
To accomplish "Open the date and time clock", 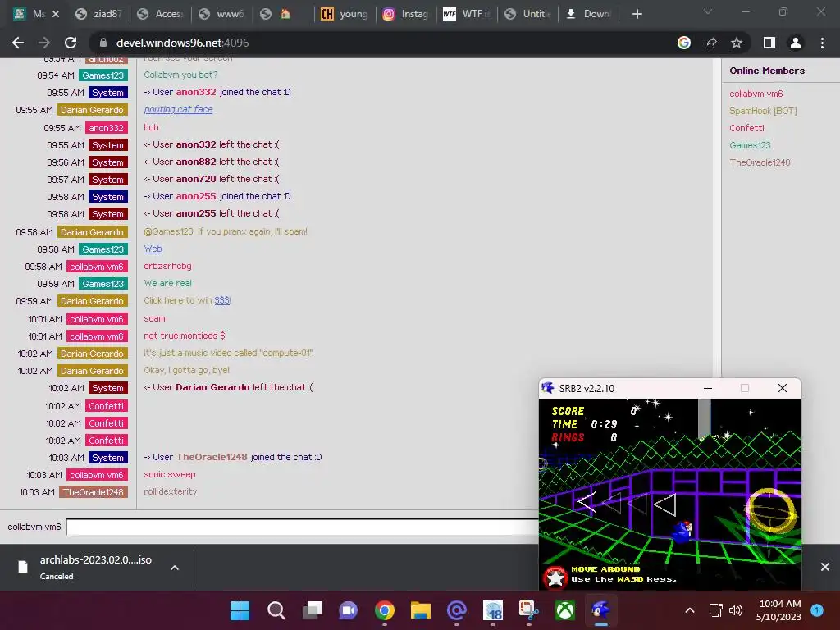I will [778, 610].
